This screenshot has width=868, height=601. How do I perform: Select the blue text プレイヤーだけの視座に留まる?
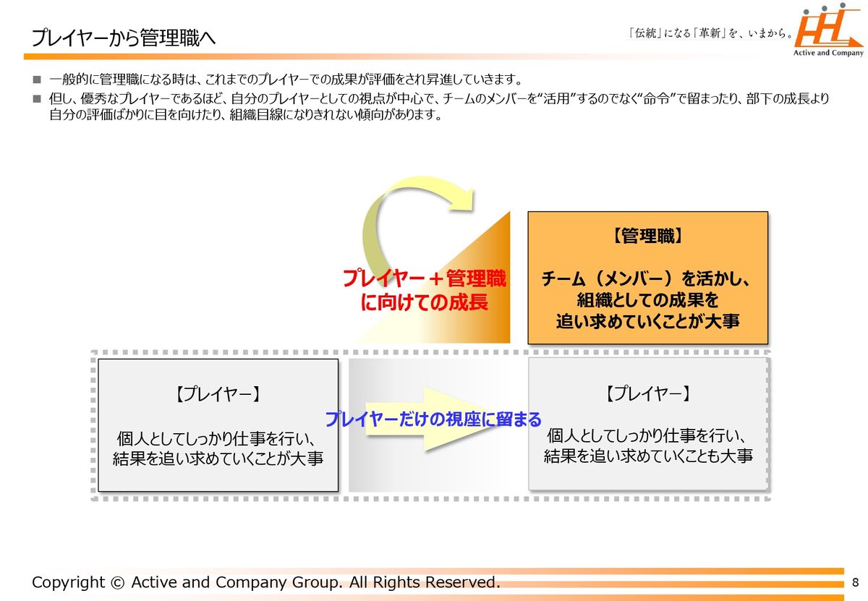[433, 419]
